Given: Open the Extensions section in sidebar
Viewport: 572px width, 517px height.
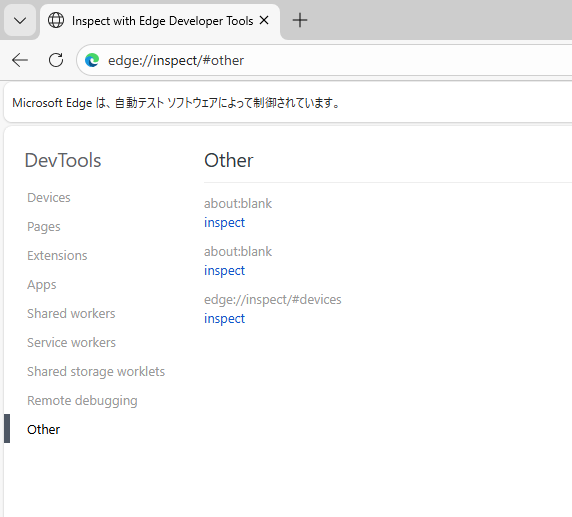Looking at the screenshot, I should click(57, 255).
